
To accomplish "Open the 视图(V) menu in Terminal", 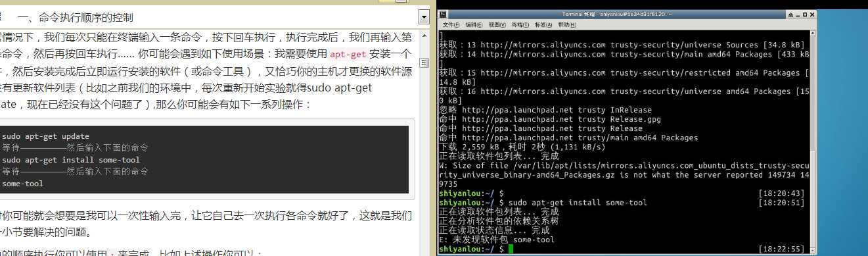I will [x=497, y=24].
